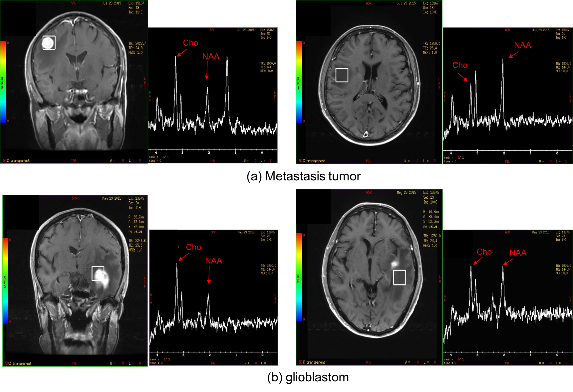Select the voxel square on bottom-right axial MRI
Viewport: 573px width, 392px height.
(x=399, y=277)
